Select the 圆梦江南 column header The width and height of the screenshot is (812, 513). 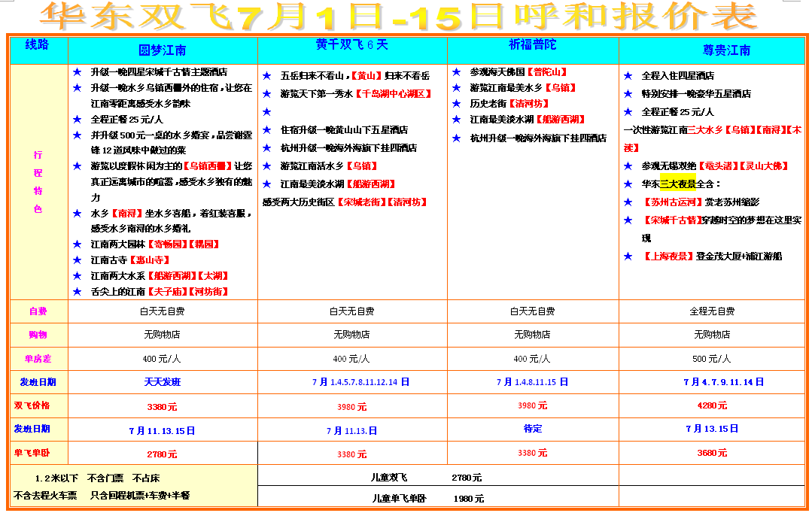coord(163,50)
